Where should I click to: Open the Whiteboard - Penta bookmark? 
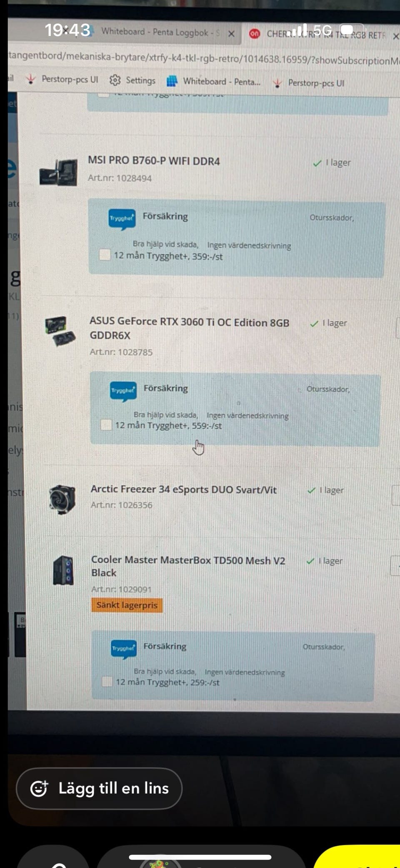pyautogui.click(x=213, y=81)
